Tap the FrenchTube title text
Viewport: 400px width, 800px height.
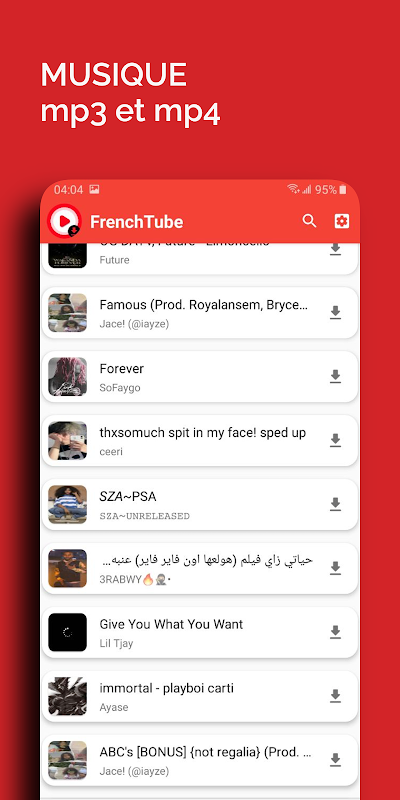coord(137,221)
